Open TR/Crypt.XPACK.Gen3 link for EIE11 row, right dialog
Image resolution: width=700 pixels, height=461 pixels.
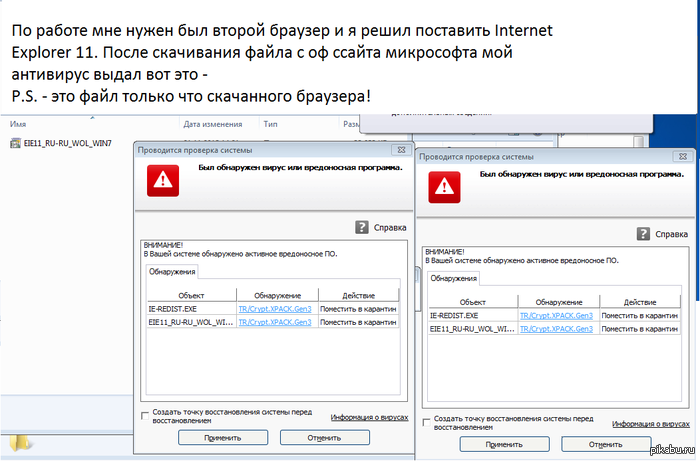(x=556, y=329)
